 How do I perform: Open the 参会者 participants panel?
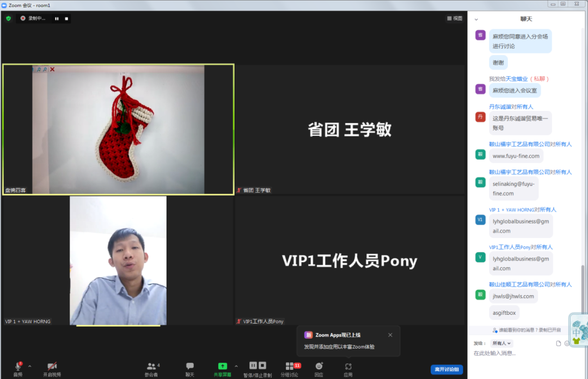[151, 369]
